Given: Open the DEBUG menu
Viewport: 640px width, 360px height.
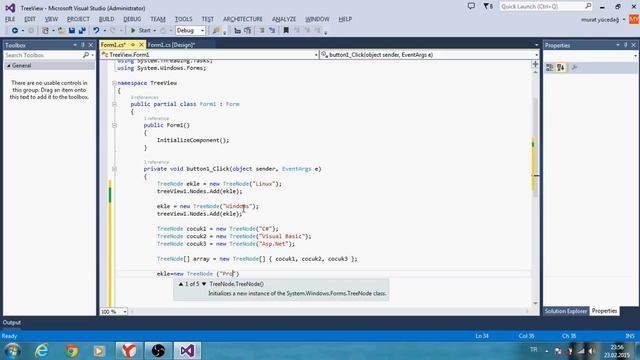Looking at the screenshot, I should point(132,19).
